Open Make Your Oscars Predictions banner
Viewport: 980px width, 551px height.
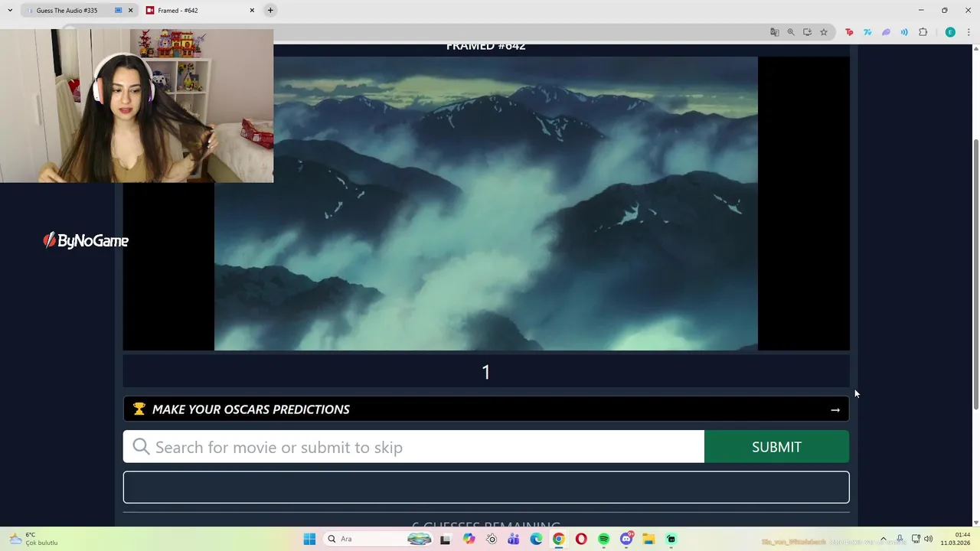coord(486,409)
